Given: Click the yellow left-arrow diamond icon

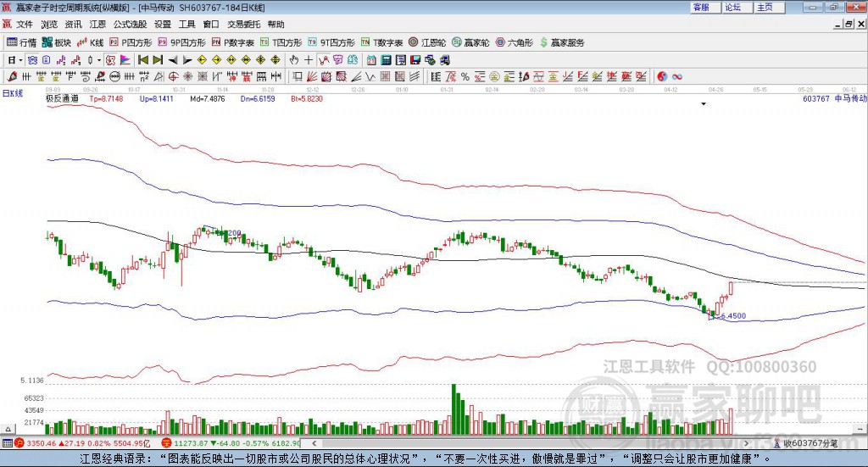Looking at the screenshot, I should (202, 60).
